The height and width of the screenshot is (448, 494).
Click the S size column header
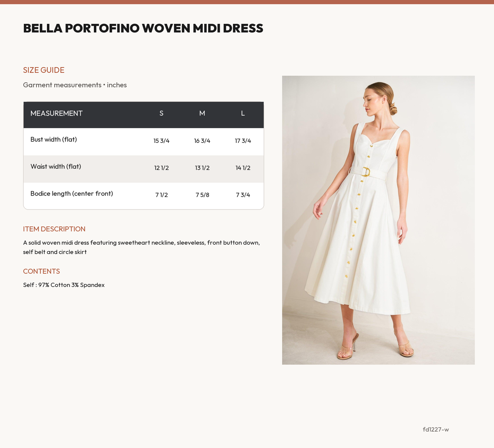tap(161, 113)
